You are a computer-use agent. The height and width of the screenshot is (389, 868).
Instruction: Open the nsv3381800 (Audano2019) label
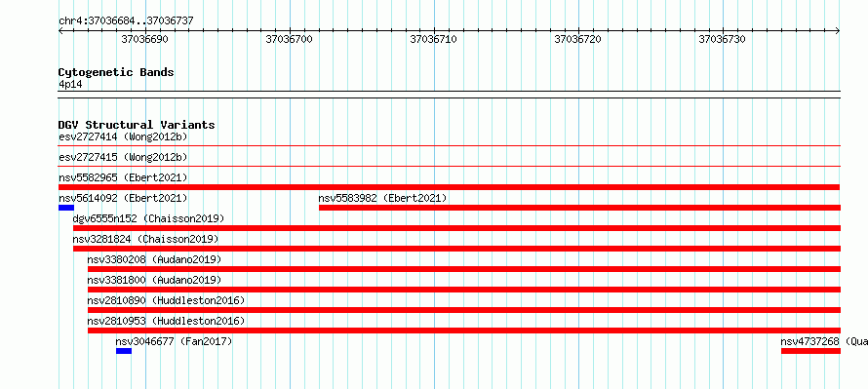click(154, 280)
